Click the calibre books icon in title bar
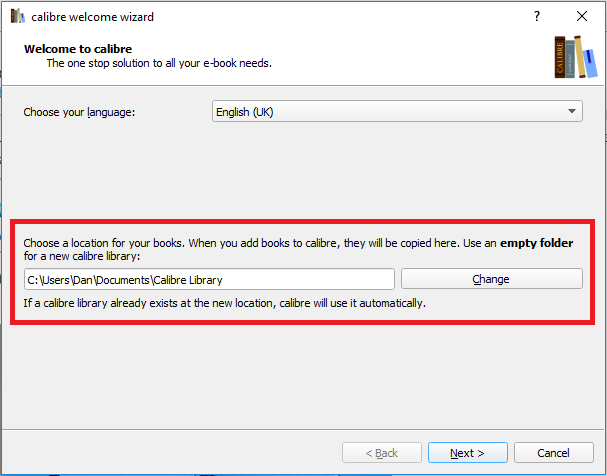The width and height of the screenshot is (607, 476). pyautogui.click(x=18, y=16)
